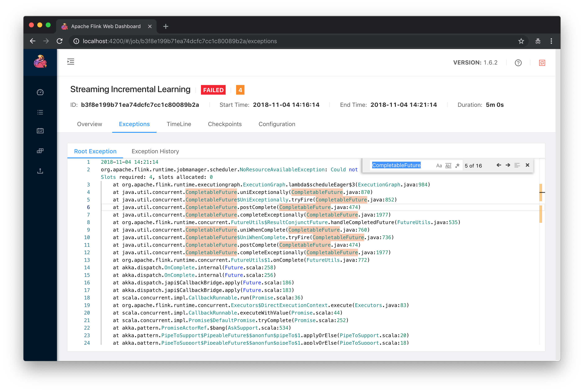Click the help question mark icon

[x=518, y=63]
